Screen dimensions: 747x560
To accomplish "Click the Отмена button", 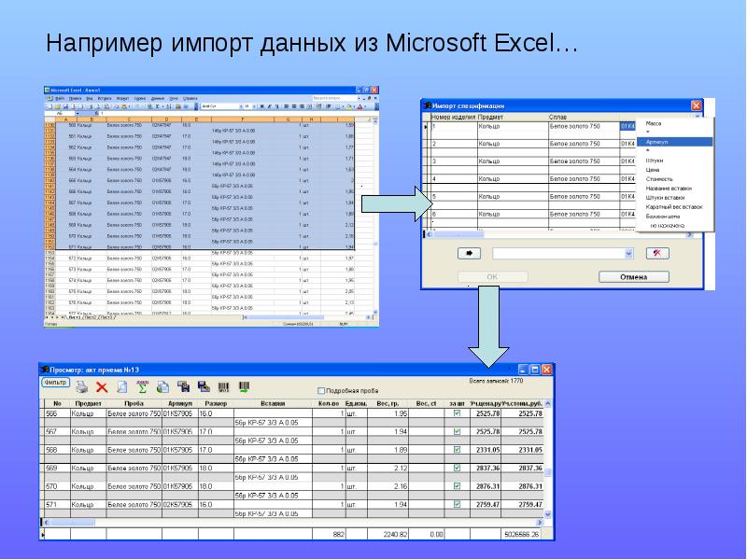I will tap(634, 277).
